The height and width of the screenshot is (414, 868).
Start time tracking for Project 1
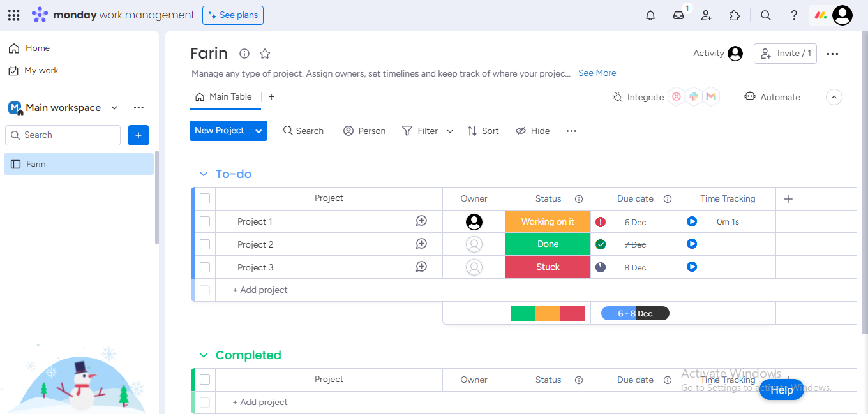pyautogui.click(x=692, y=221)
